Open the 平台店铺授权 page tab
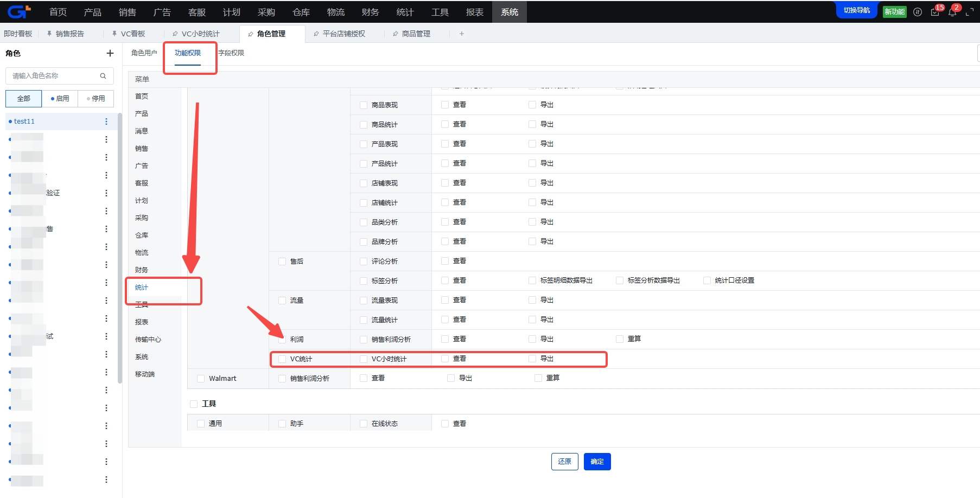 (344, 34)
